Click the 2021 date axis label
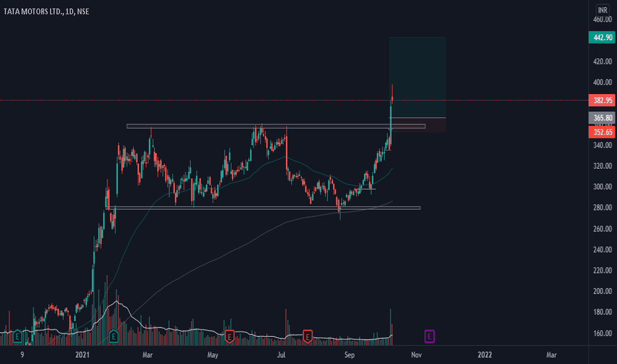Screen dimensions: 617x364 pyautogui.click(x=82, y=355)
